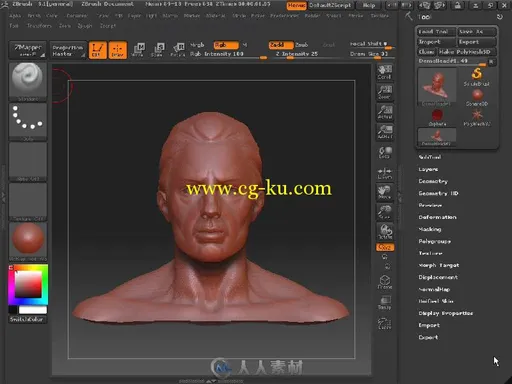Select the black secondary color swatch
Image resolution: width=512 pixels, height=384 pixels.
pos(13,310)
